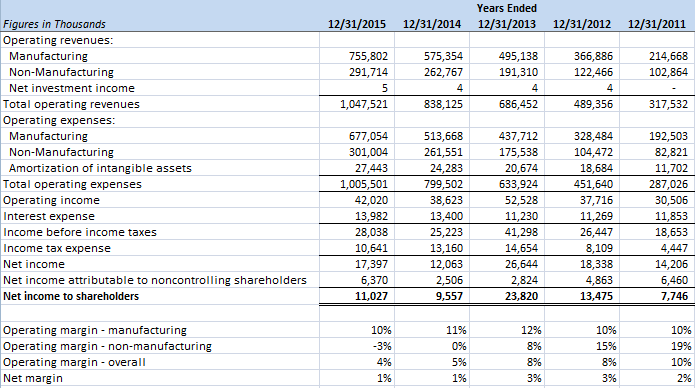Select total operating revenues 489,356
Viewport: 695px width, 388px height.
pyautogui.click(x=593, y=104)
